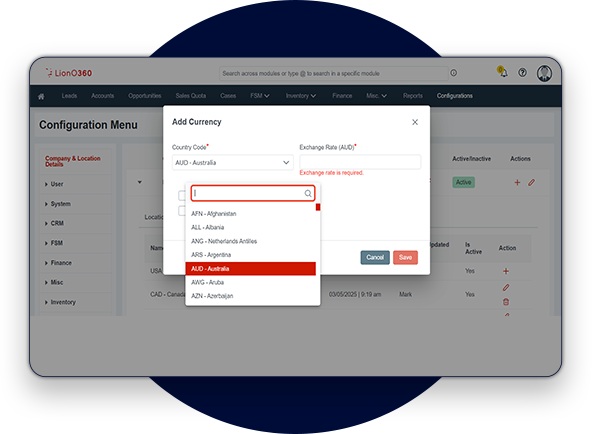592x434 pixels.
Task: Select AUD - Australia option
Action: coord(251,269)
